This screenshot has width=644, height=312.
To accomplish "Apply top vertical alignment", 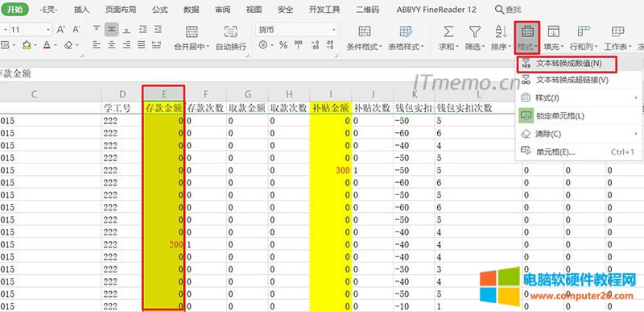I will pyautogui.click(x=97, y=29).
